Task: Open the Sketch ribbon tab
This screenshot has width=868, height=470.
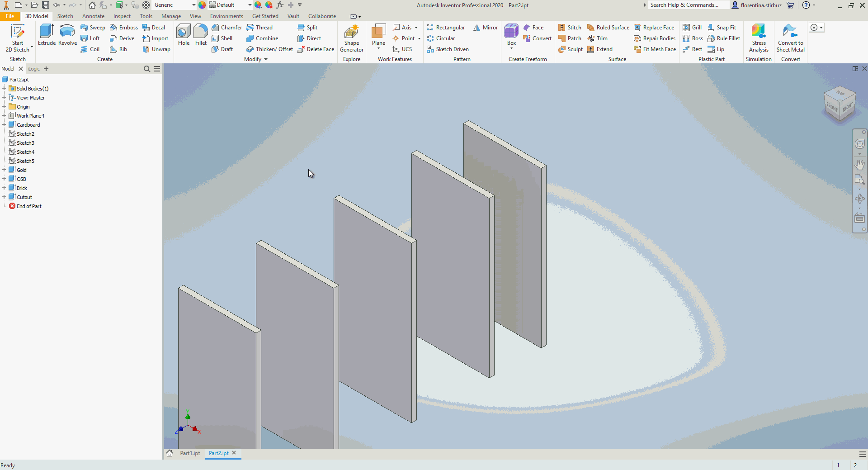Action: point(65,16)
